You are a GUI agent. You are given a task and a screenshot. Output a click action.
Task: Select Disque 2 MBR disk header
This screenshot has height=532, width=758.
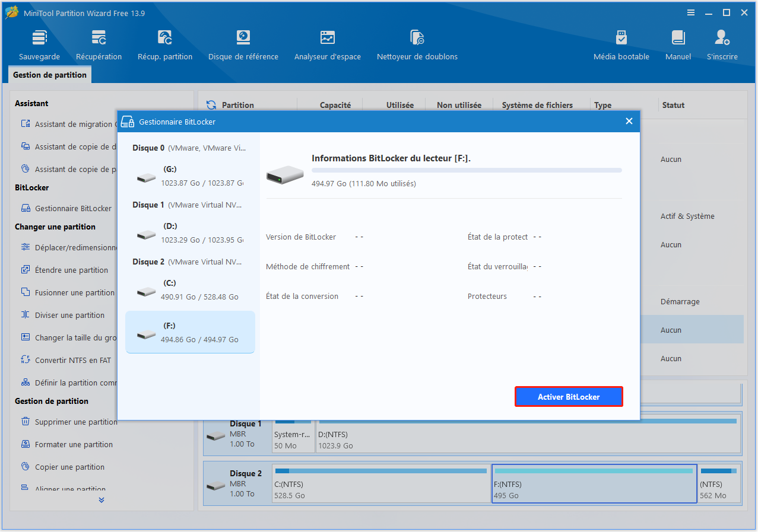tap(238, 483)
